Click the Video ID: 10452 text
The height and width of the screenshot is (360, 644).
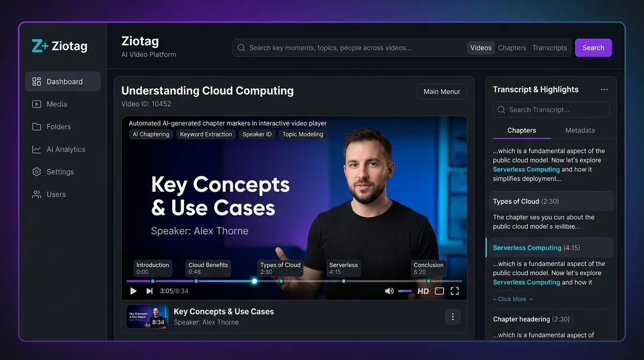(146, 104)
